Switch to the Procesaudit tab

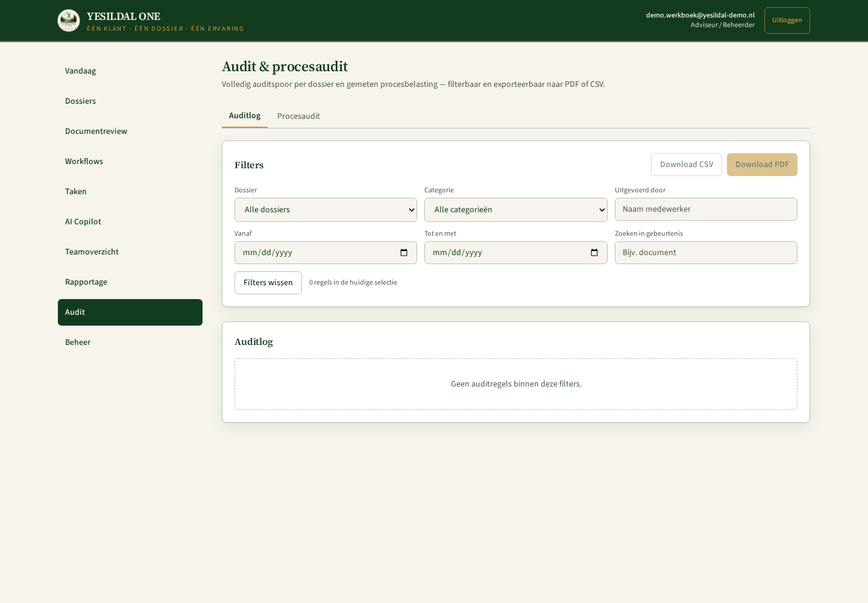coord(298,116)
